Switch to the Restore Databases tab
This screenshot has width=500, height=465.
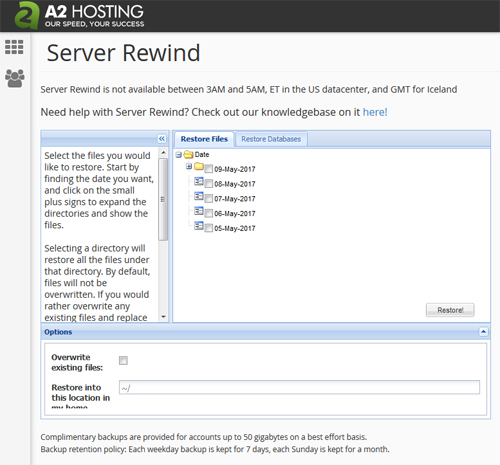click(271, 139)
